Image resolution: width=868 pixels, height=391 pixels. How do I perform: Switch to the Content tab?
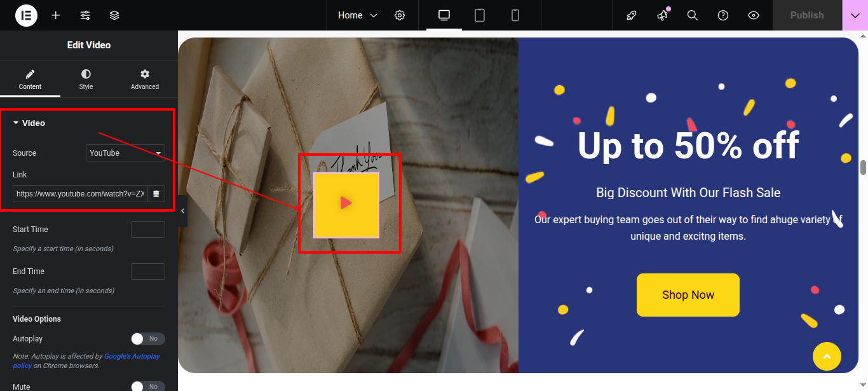pos(30,79)
